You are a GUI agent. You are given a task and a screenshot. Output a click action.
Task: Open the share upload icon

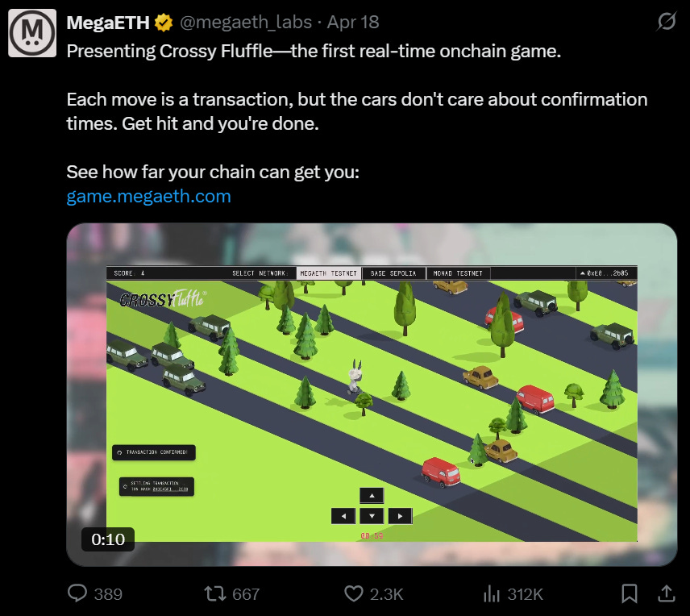(x=667, y=593)
